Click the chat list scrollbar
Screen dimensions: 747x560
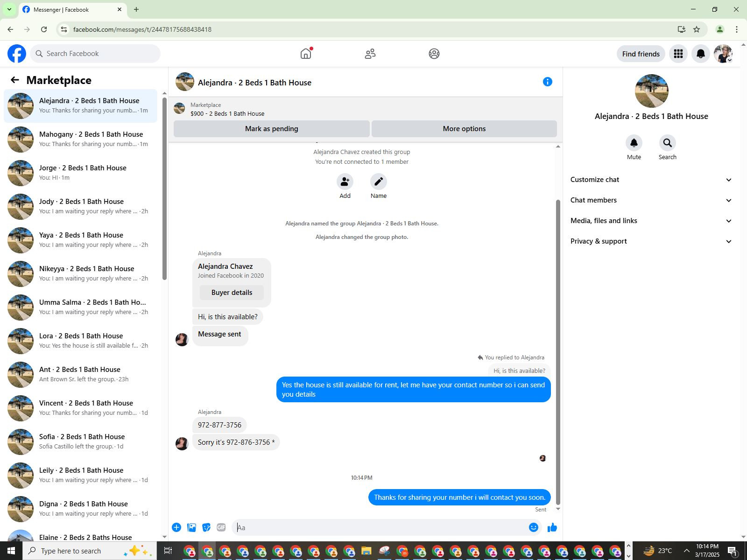click(164, 188)
